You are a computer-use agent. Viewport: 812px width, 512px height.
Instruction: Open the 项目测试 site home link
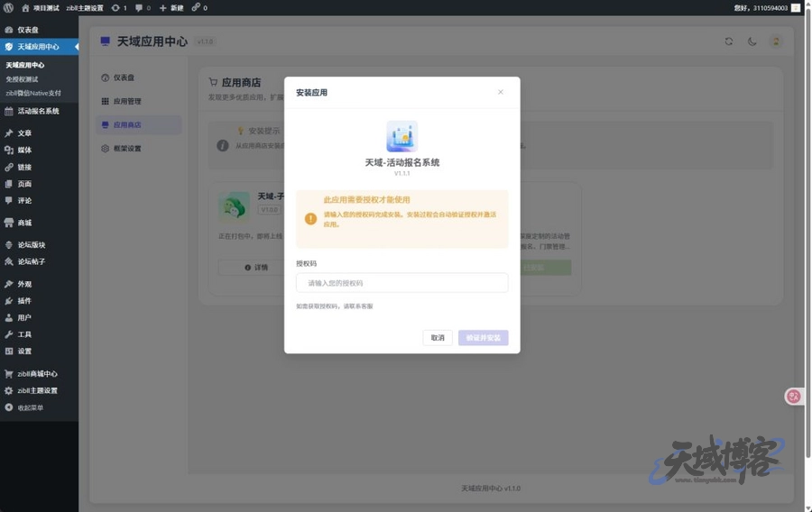pos(41,8)
